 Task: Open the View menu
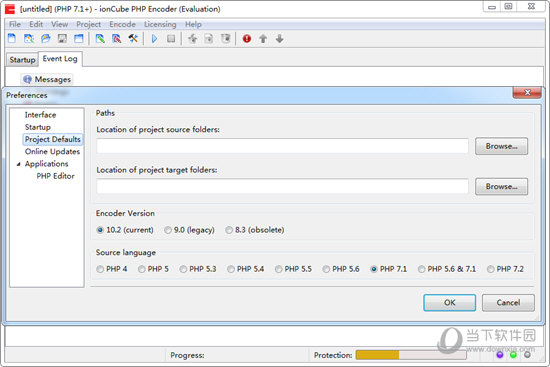59,24
